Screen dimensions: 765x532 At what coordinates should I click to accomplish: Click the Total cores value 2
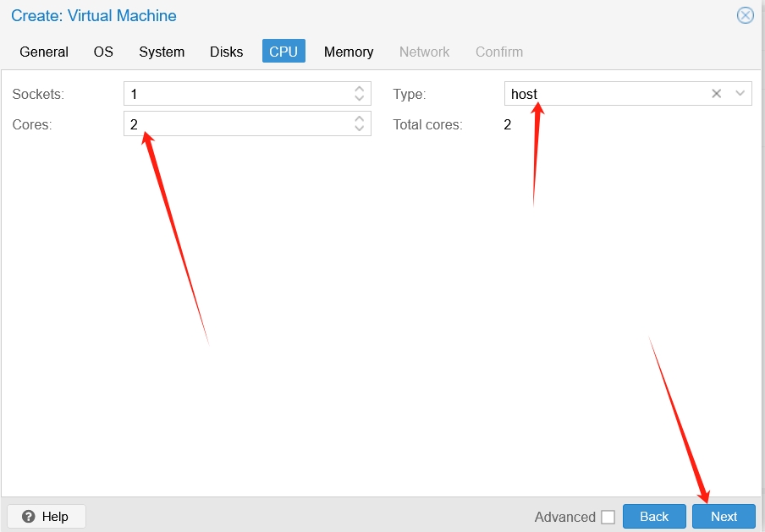point(508,124)
